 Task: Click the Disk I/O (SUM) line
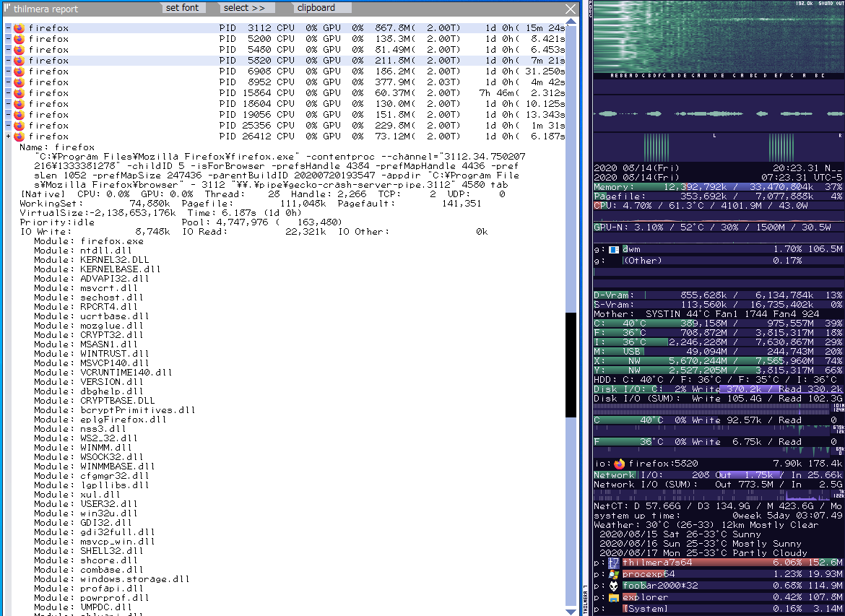pos(718,399)
